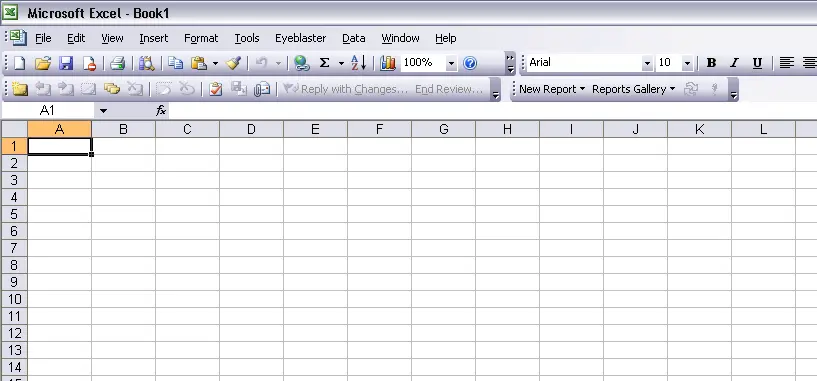Click inside the formula bar
Screen dimensions: 817x381
tap(492, 110)
